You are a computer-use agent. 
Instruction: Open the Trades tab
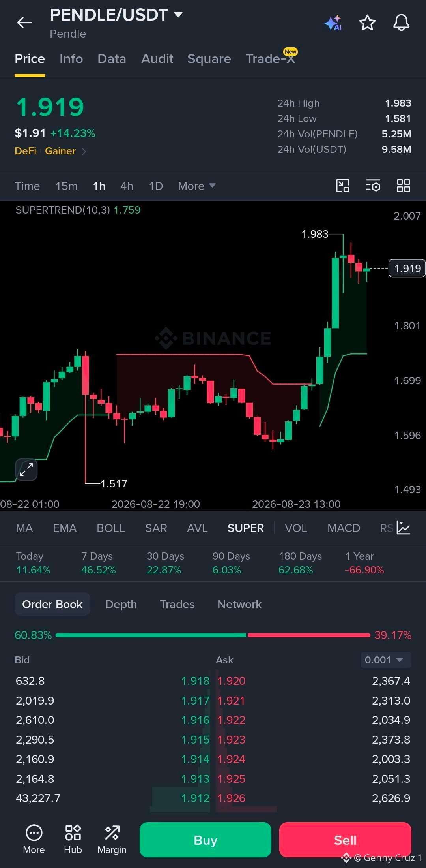coord(177,604)
